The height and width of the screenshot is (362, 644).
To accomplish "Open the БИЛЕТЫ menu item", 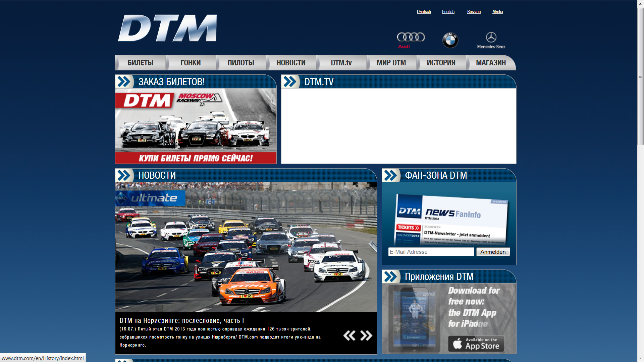I will [140, 63].
